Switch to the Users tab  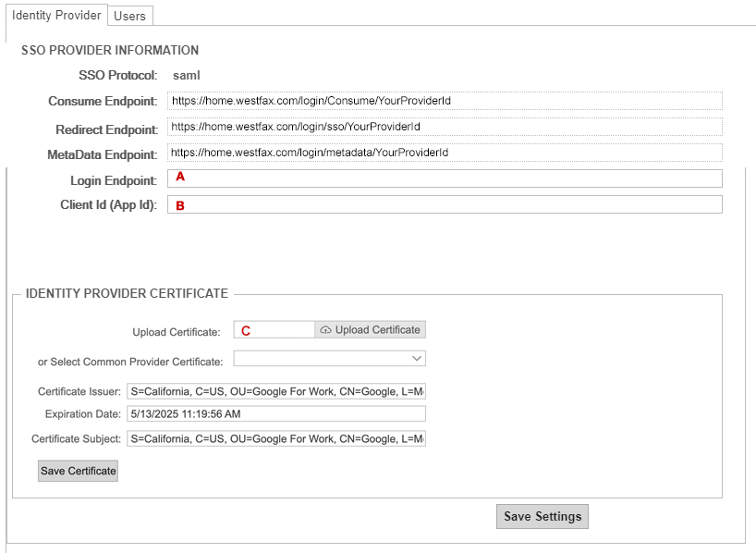129,15
